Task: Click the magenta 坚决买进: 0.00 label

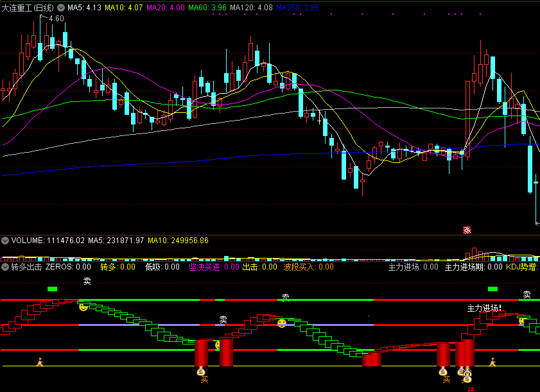Action: pos(214,267)
